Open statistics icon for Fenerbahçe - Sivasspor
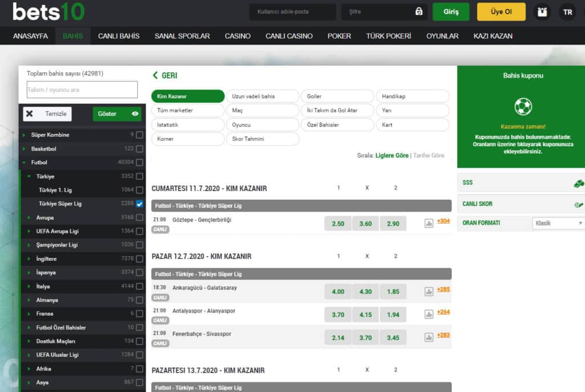The width and height of the screenshot is (585, 392). coord(428,337)
